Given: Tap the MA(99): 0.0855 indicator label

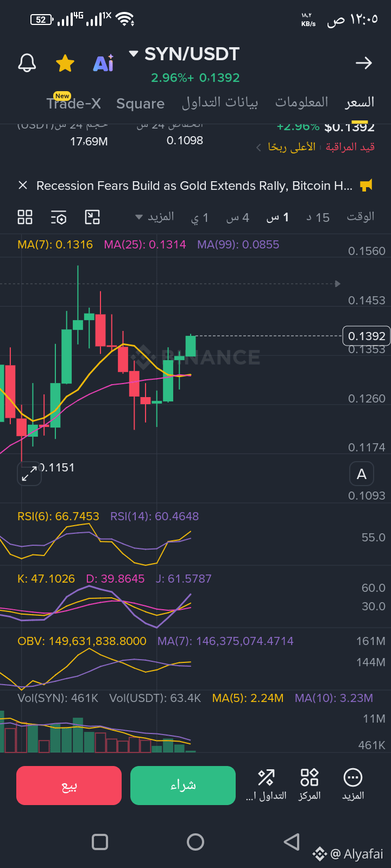Looking at the screenshot, I should 238,245.
